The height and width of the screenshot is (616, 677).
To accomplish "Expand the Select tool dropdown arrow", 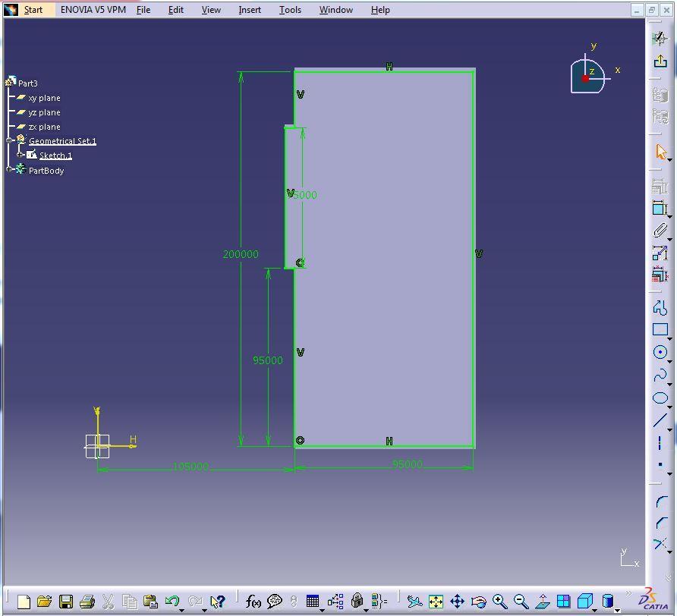I will pos(669,160).
